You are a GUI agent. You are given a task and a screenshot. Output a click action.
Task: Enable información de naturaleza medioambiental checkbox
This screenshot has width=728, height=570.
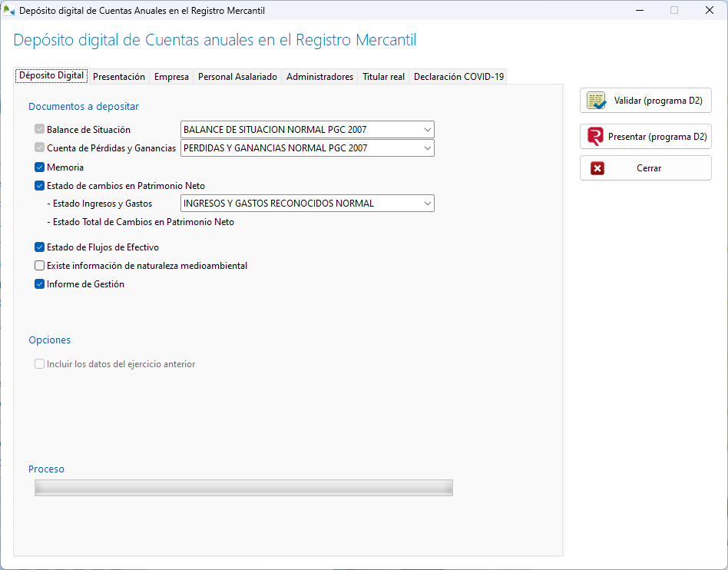(x=39, y=266)
